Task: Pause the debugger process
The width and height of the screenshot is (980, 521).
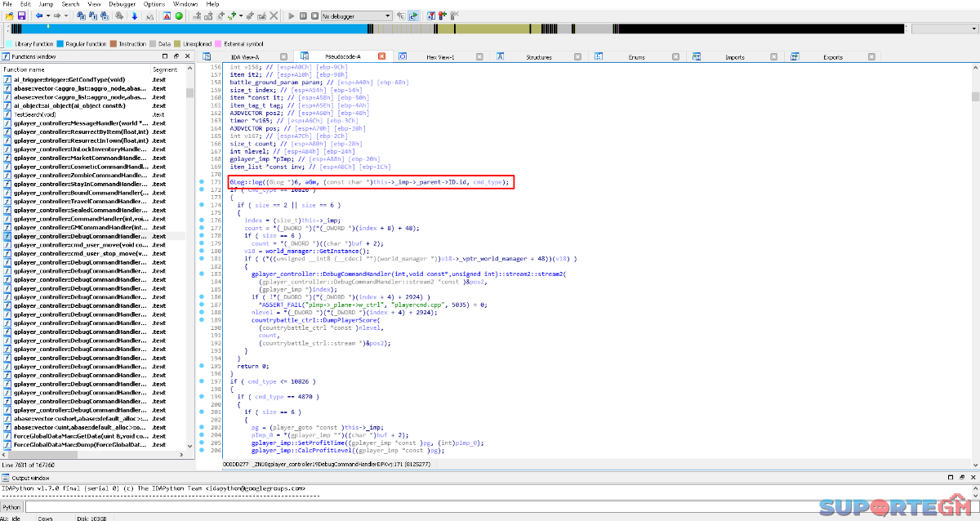Action: point(303,16)
